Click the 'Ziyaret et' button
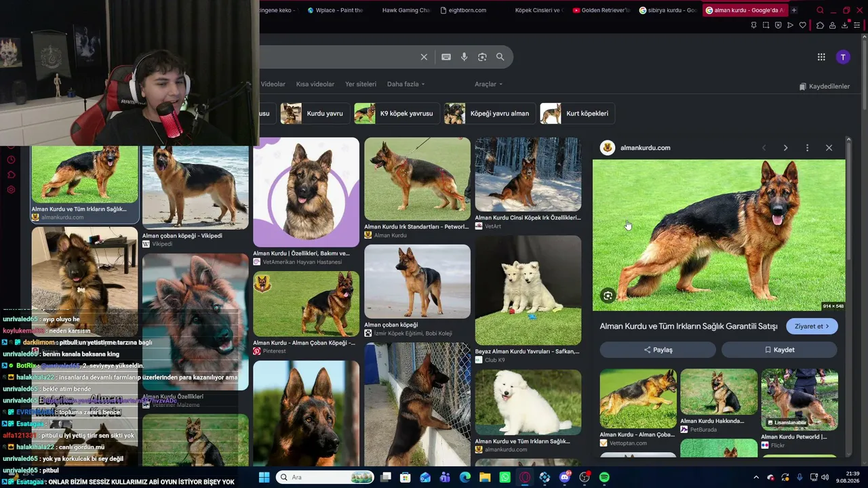The image size is (868, 488). point(812,326)
